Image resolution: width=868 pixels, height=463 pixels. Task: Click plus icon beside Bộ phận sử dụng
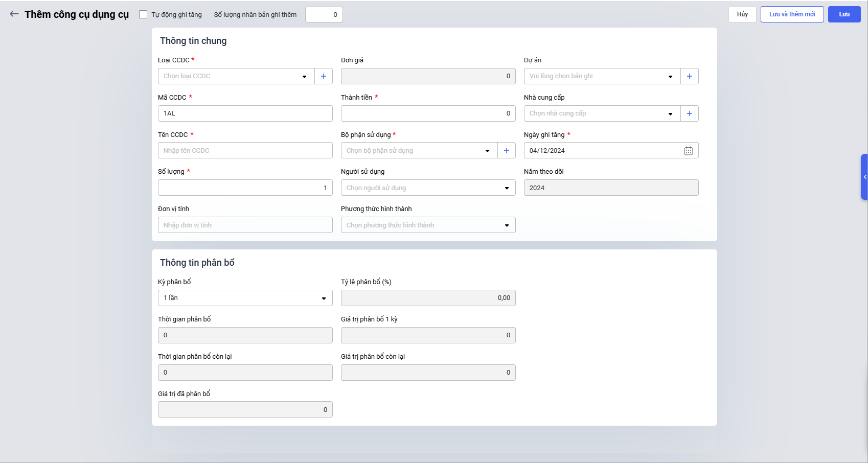click(506, 150)
